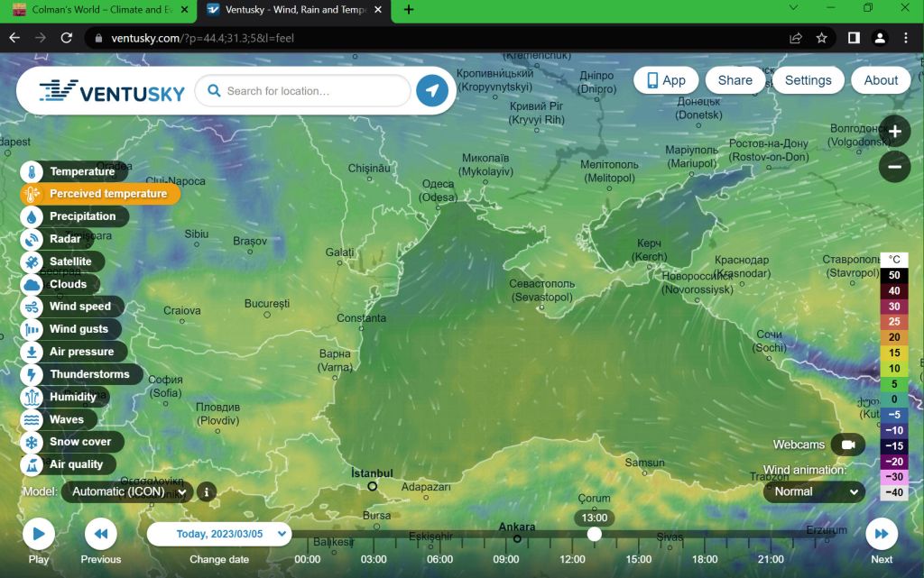Click the locate-me arrow icon

432,91
